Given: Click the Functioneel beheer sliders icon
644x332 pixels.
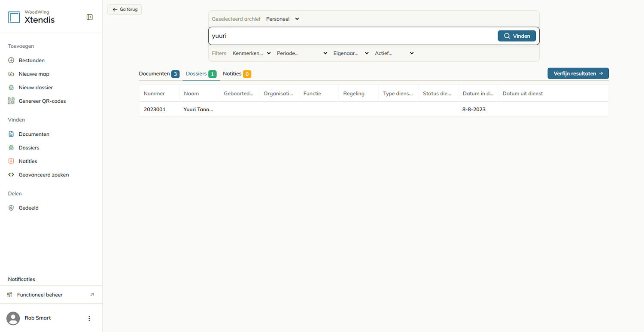Looking at the screenshot, I should (x=10, y=295).
